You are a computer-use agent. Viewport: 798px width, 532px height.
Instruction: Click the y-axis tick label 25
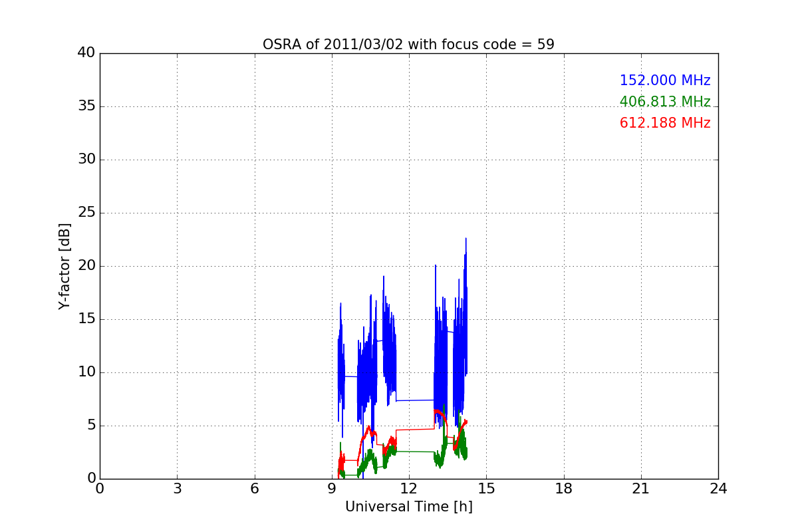click(x=86, y=213)
